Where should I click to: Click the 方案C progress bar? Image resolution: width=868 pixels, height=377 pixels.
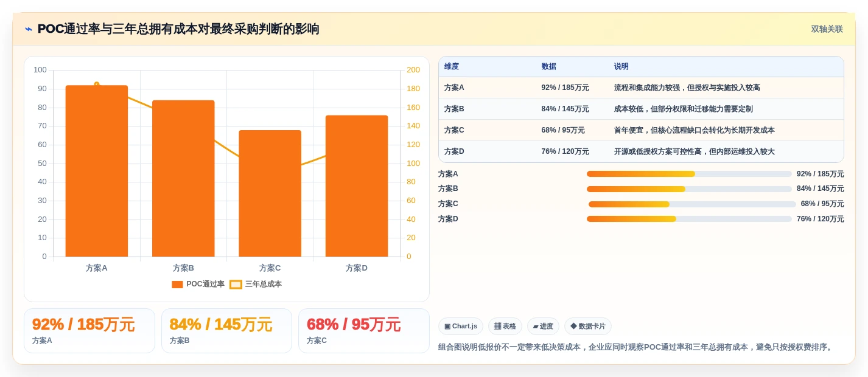point(692,204)
